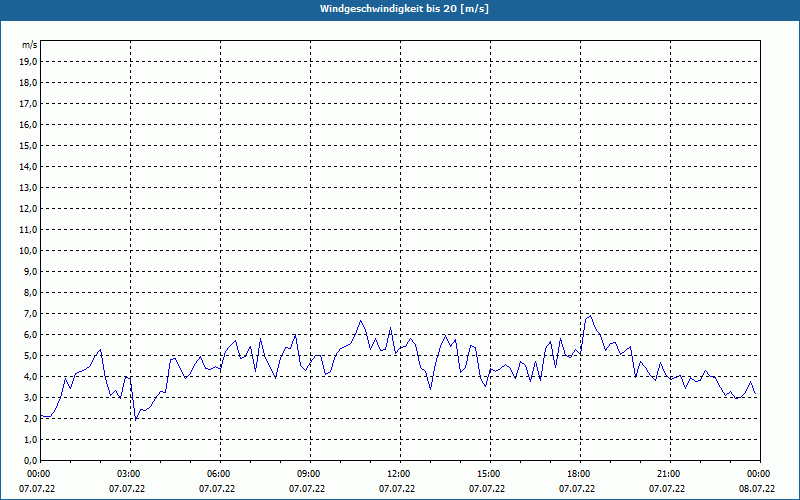Pick the "1,0" y-axis label
Screen dimensions: 800x500
(x=31, y=440)
